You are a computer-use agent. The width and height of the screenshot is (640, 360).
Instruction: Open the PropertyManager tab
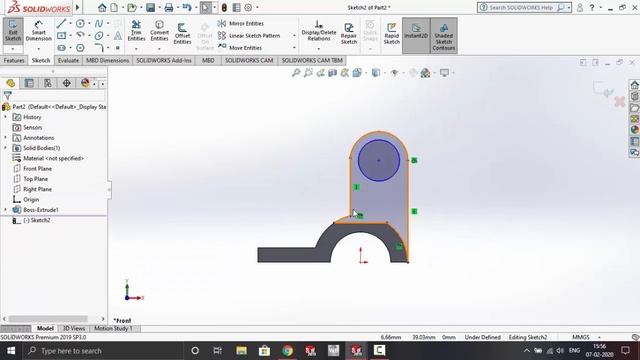[29, 83]
